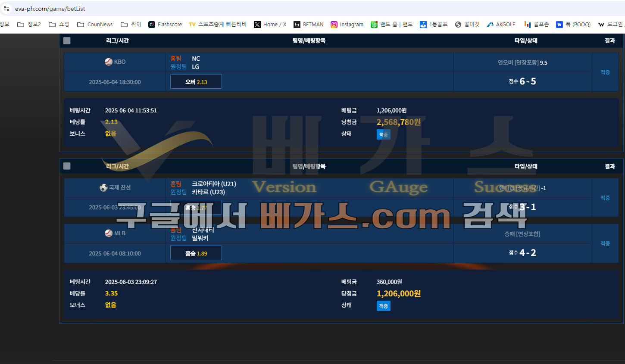Image resolution: width=625 pixels, height=364 pixels.
Task: Check the checkbox in the first bet header
Action: click(x=67, y=40)
